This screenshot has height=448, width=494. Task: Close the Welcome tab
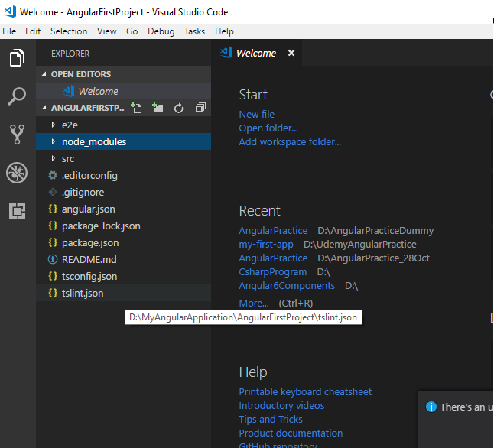[x=291, y=53]
